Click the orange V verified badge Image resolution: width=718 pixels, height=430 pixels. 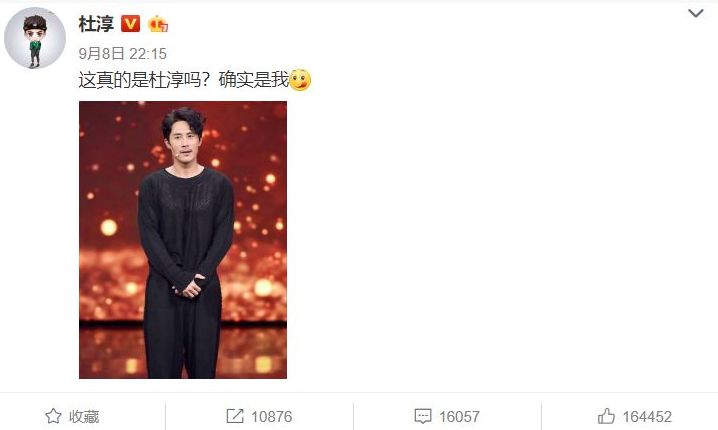click(131, 23)
